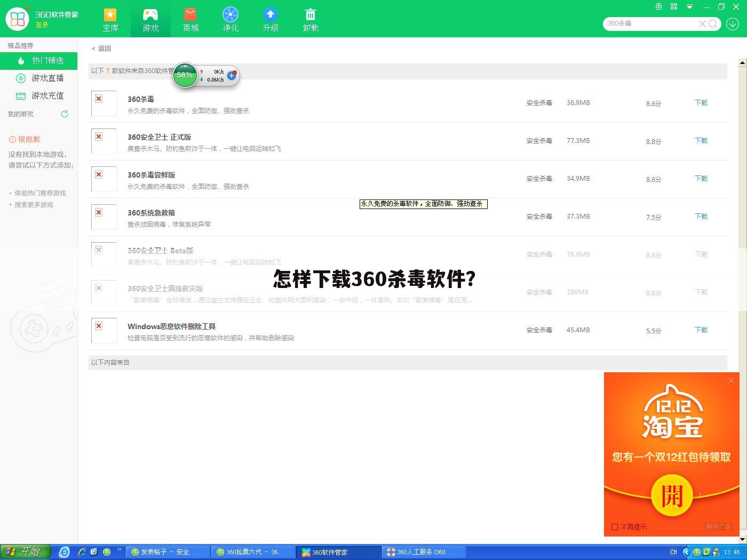
Task: Select 热门精选 in the sidebar
Action: pos(38,61)
